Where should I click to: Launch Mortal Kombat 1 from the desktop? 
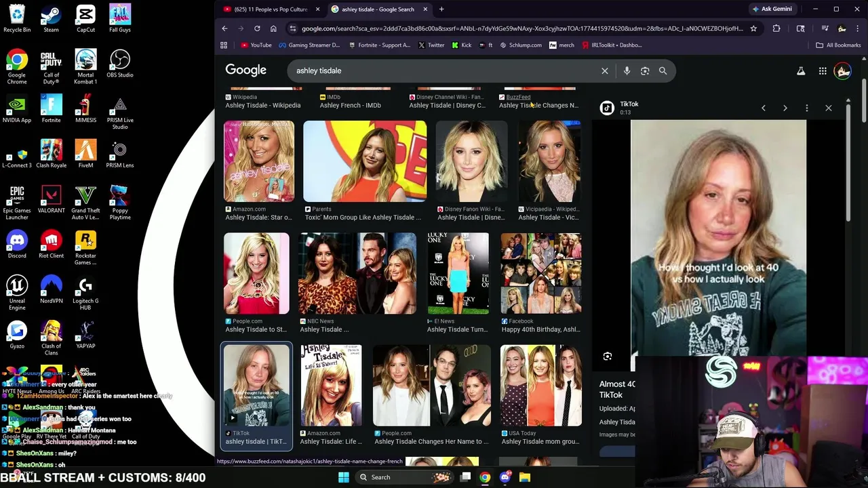85,67
